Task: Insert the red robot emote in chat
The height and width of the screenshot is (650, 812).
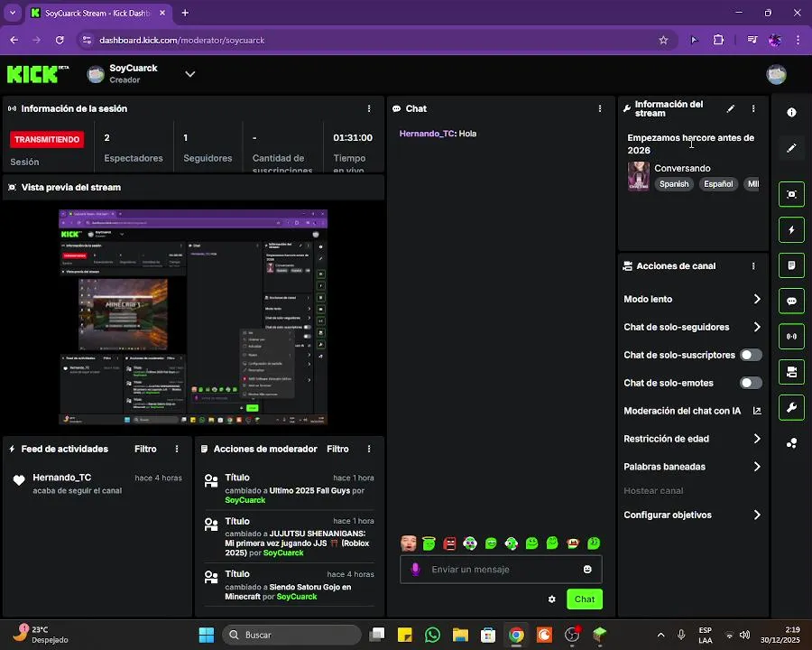Action: coord(449,543)
